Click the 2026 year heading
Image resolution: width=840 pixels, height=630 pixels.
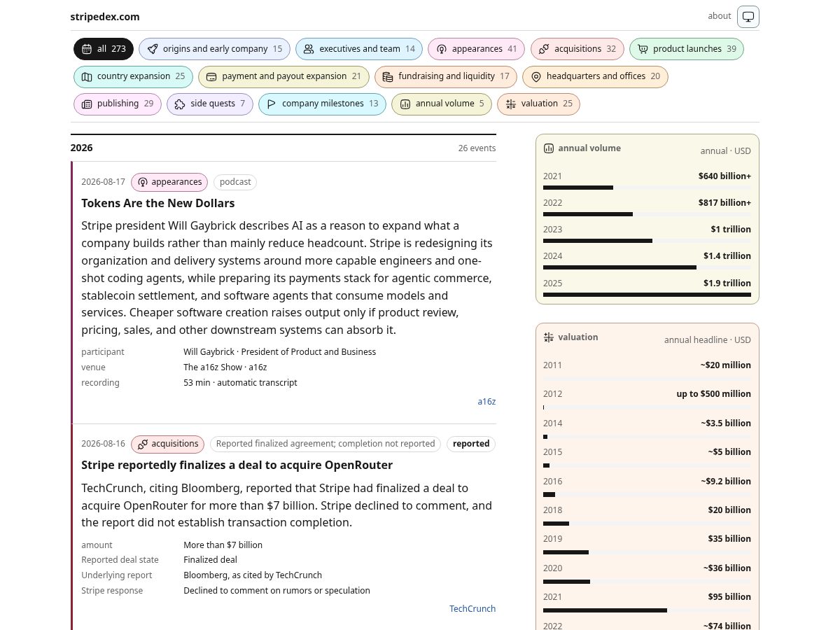pos(82,148)
